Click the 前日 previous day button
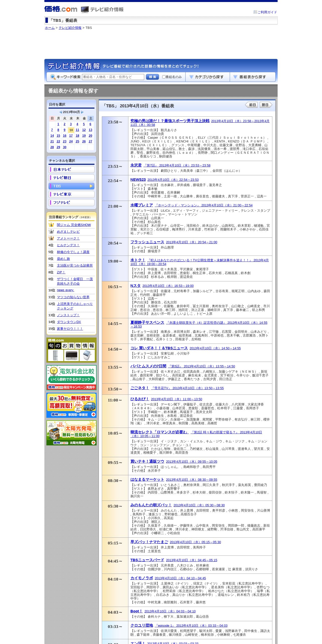The image size is (322, 644). (x=251, y=105)
